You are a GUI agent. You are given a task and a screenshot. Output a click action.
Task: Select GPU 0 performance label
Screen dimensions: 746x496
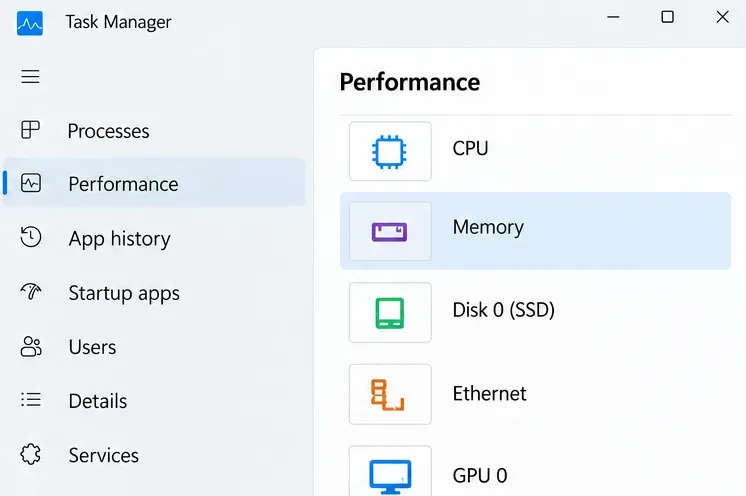[x=480, y=476]
